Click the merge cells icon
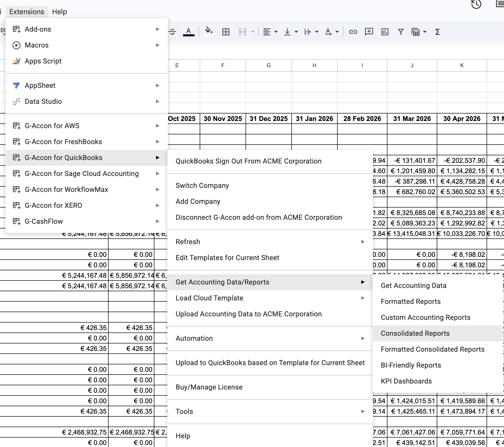This screenshot has height=447, width=504. pos(243,32)
